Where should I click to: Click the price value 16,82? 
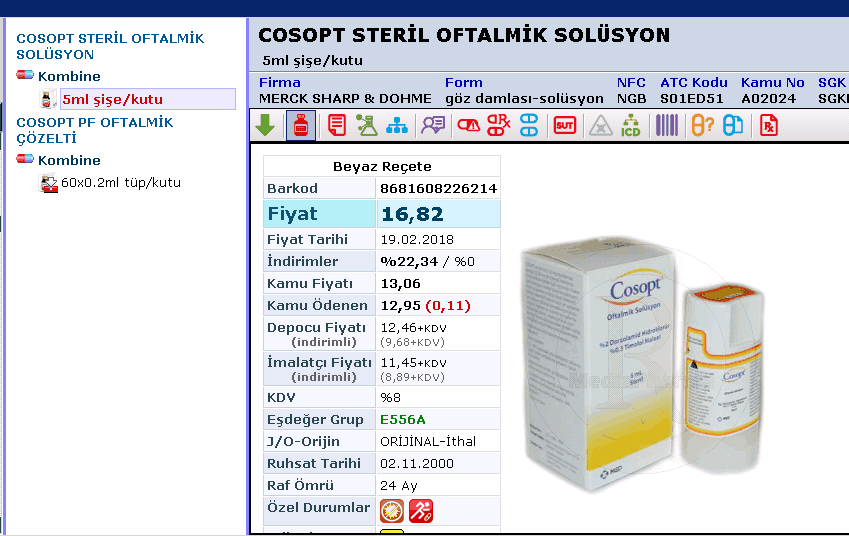tap(412, 214)
